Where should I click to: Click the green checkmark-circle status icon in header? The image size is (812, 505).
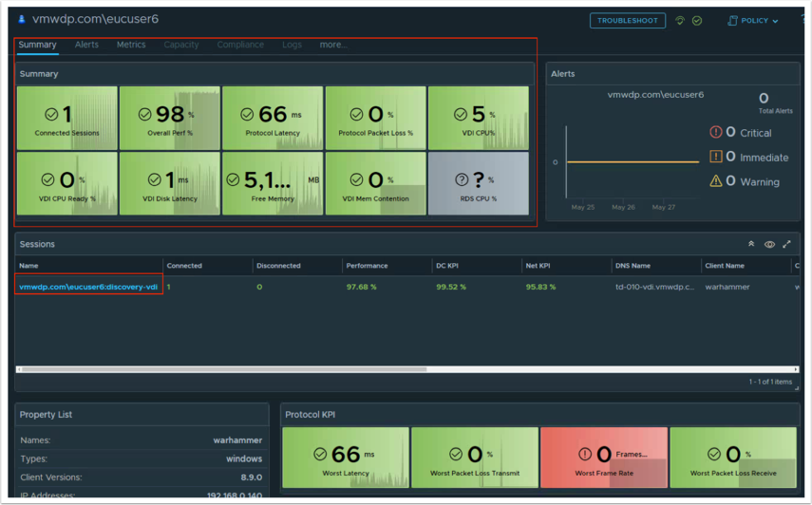(x=697, y=20)
